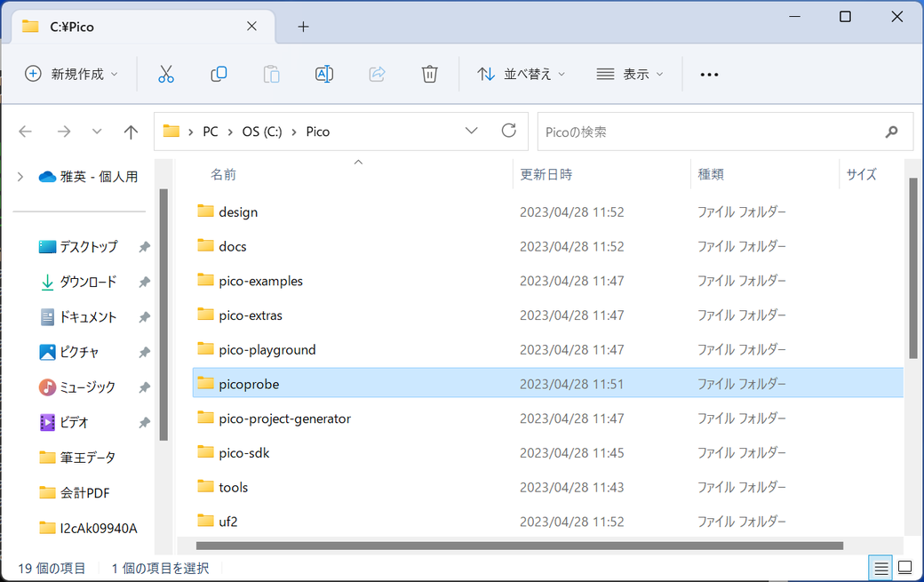Expand address bar history dropdown
Image resolution: width=924 pixels, height=582 pixels.
472,131
